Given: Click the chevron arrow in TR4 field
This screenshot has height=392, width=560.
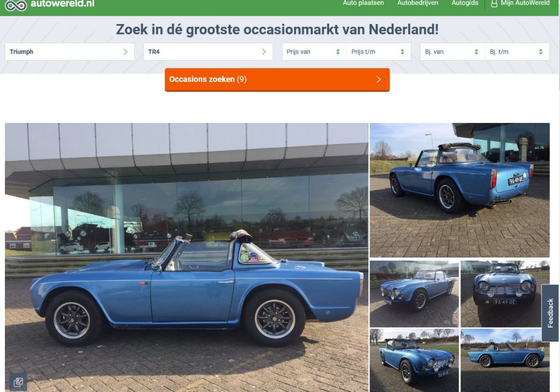Looking at the screenshot, I should (264, 52).
